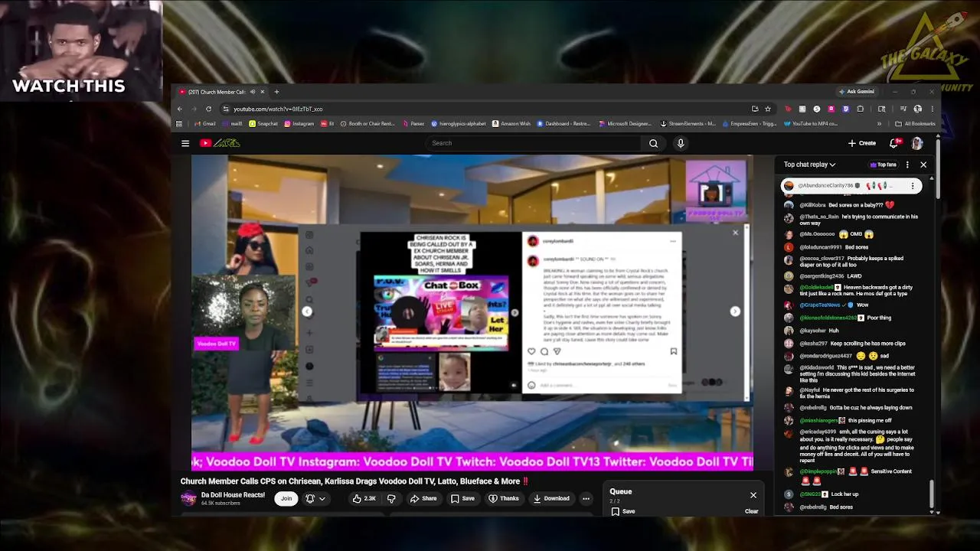Click the YouTube logo

click(x=220, y=143)
